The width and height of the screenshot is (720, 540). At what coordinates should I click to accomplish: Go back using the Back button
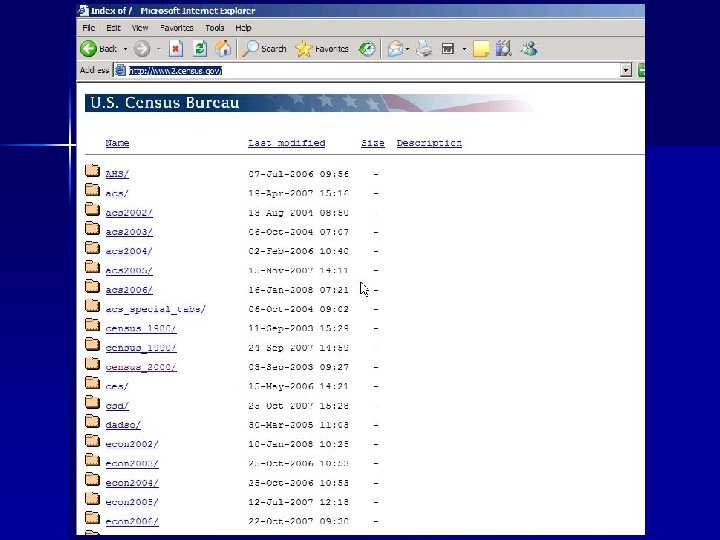point(98,49)
